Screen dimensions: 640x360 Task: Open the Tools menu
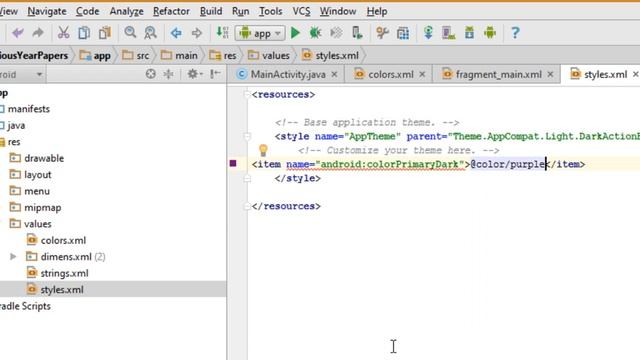tap(271, 11)
